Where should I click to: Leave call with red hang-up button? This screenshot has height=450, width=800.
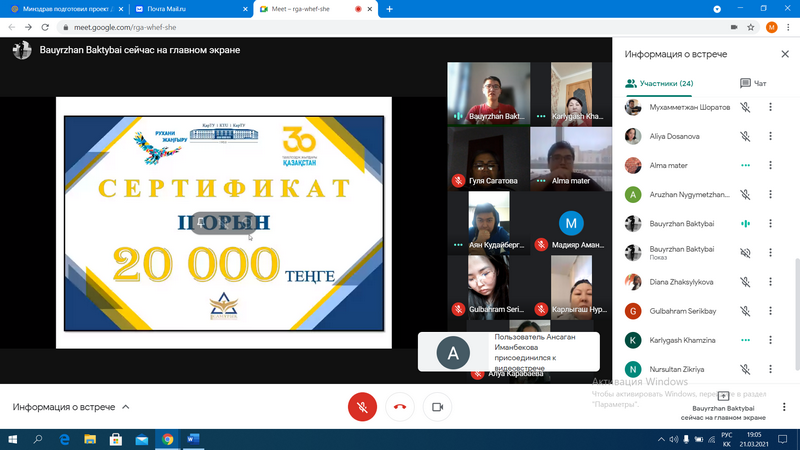coord(400,407)
